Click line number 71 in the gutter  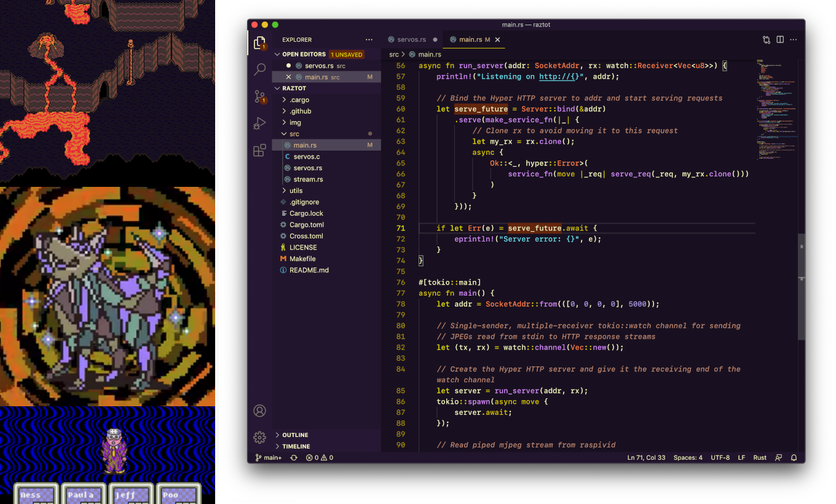[x=400, y=228]
